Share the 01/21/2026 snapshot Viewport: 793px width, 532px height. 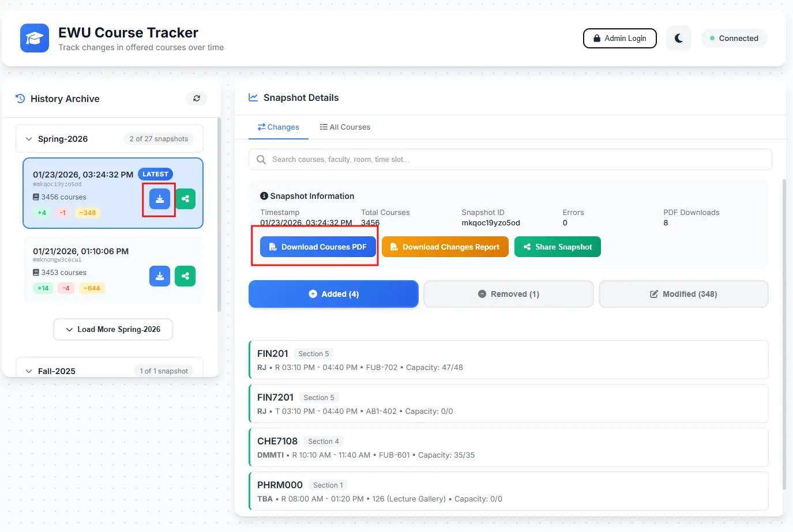185,276
